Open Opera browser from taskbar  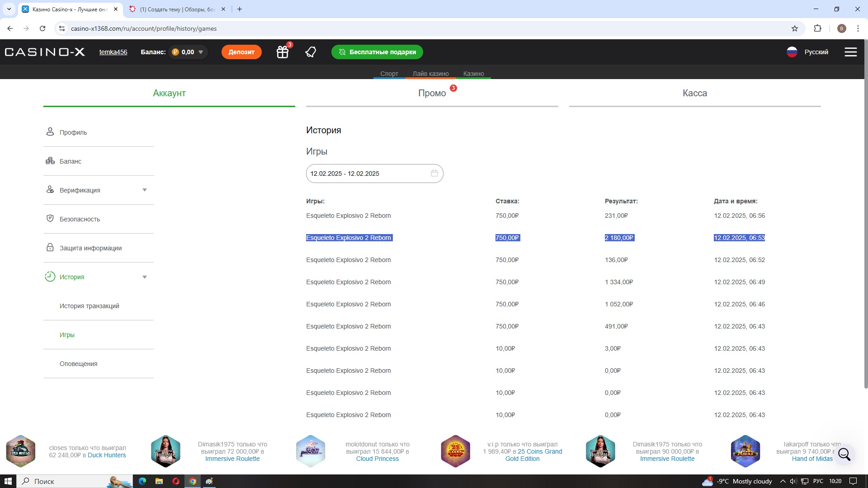(x=176, y=481)
